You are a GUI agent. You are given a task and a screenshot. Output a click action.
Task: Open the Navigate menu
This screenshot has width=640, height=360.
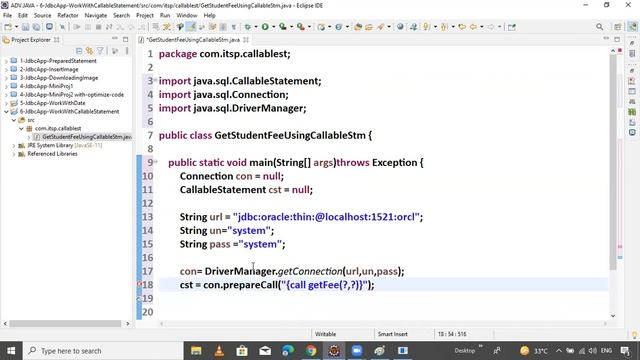tap(96, 16)
